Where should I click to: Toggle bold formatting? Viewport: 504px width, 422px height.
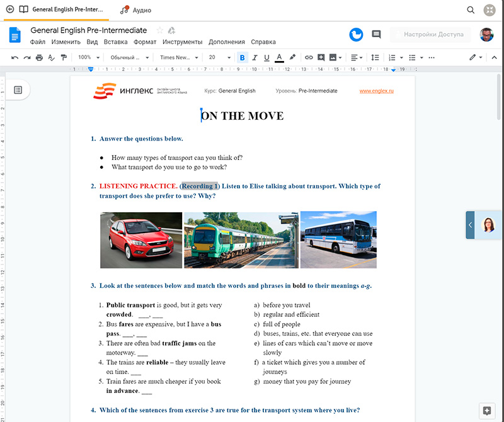[243, 57]
